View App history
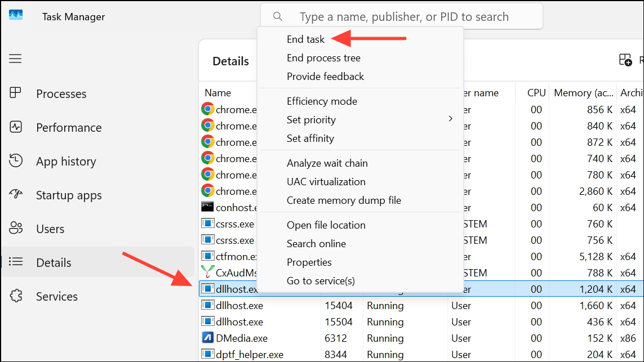 click(66, 161)
